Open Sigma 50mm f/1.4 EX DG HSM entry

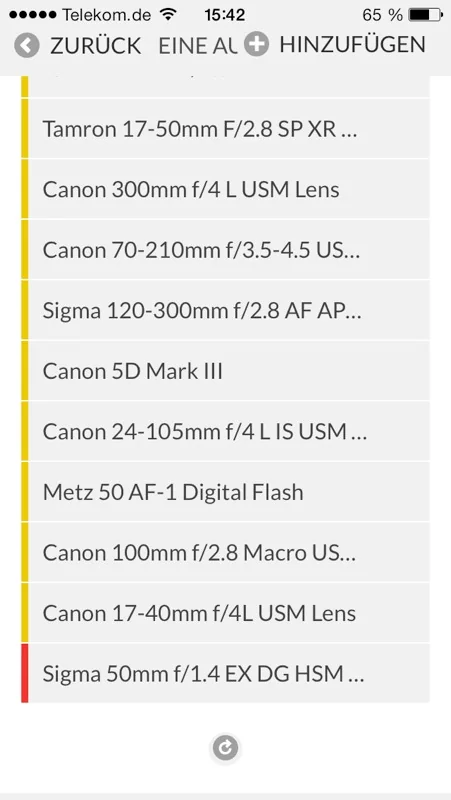tap(226, 673)
